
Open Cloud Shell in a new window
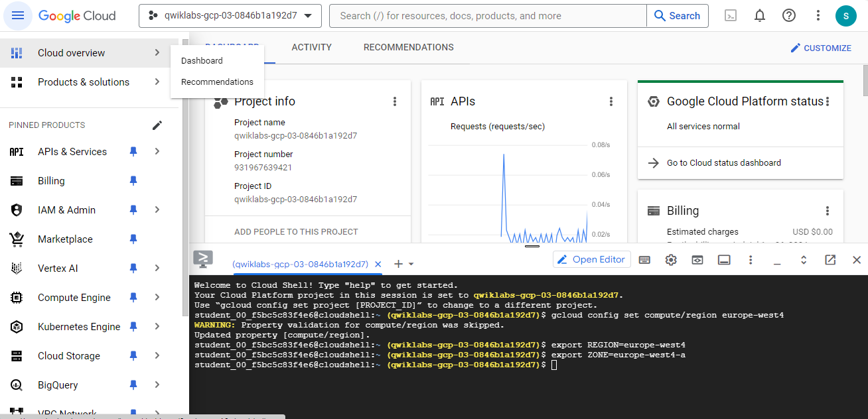[x=830, y=260]
